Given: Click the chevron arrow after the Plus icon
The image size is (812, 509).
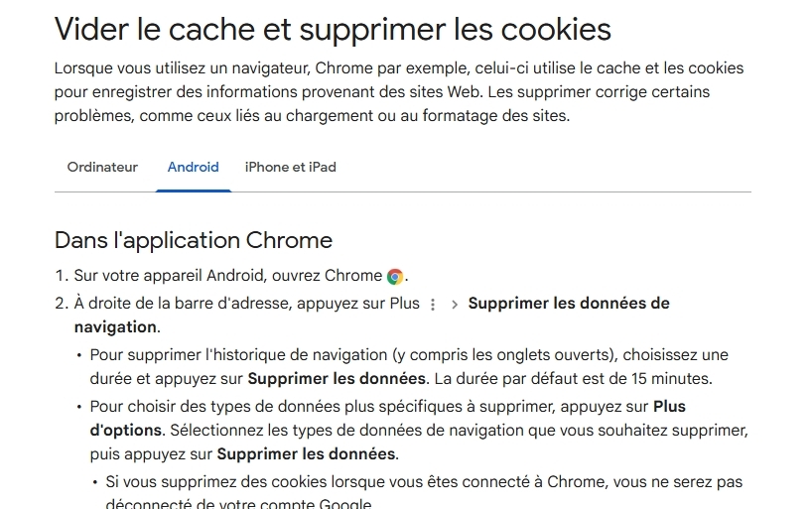Looking at the screenshot, I should [455, 305].
